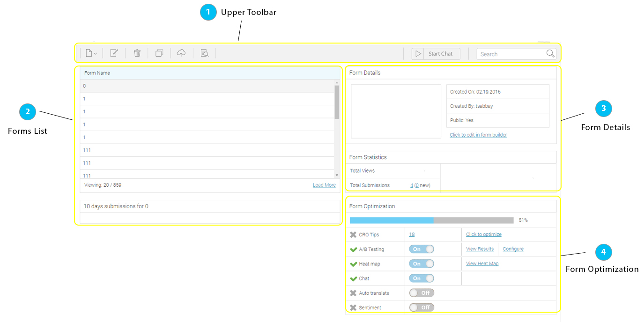Image resolution: width=644 pixels, height=322 pixels.
Task: Click the green check beside A/B Testing
Action: [354, 249]
